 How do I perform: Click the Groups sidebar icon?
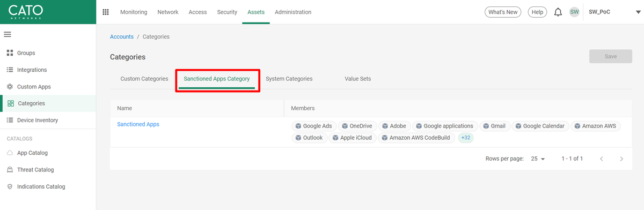10,53
